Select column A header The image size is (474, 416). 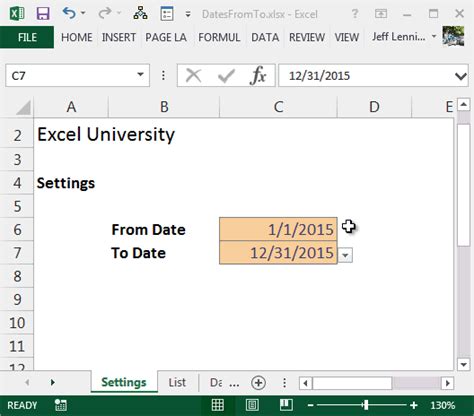coord(71,107)
